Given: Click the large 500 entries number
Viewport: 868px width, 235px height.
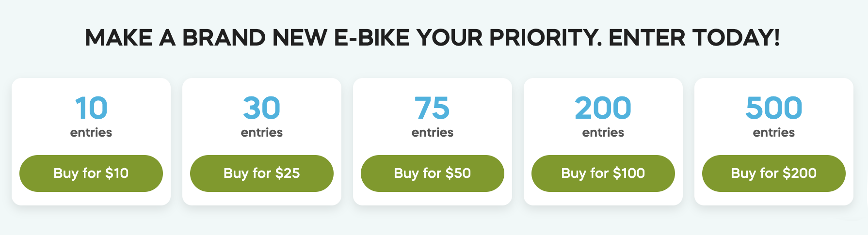Looking at the screenshot, I should [x=774, y=108].
